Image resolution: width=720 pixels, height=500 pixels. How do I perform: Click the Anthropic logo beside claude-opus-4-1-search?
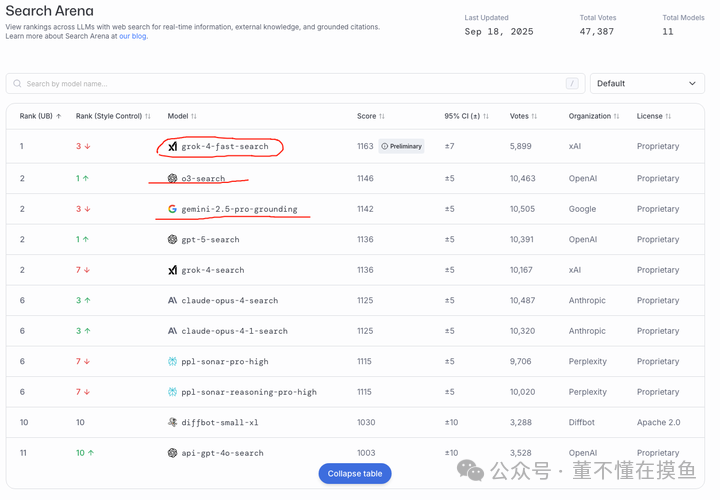pyautogui.click(x=172, y=331)
